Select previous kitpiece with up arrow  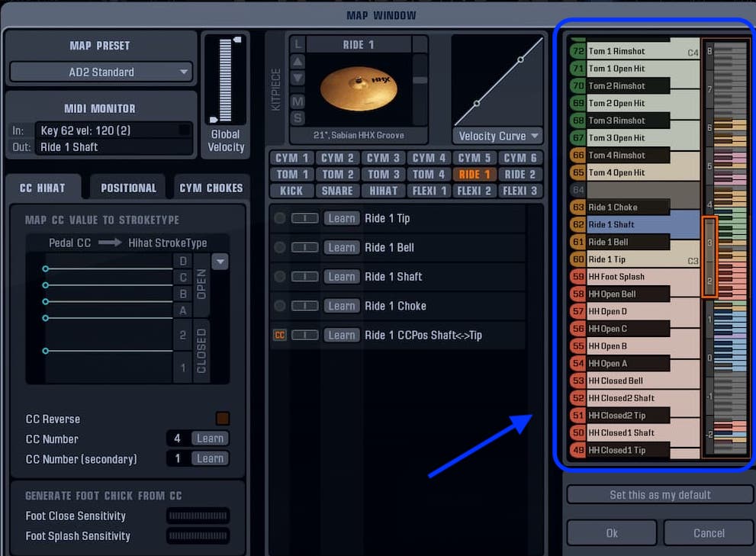click(298, 62)
